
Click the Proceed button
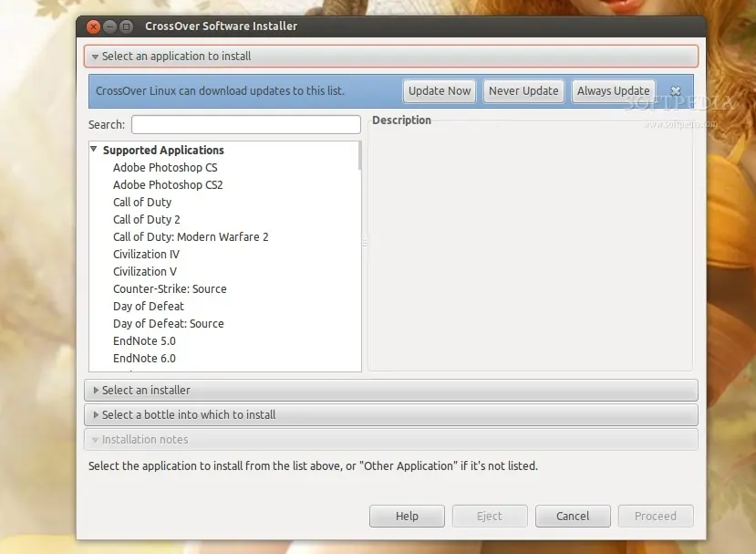[656, 516]
